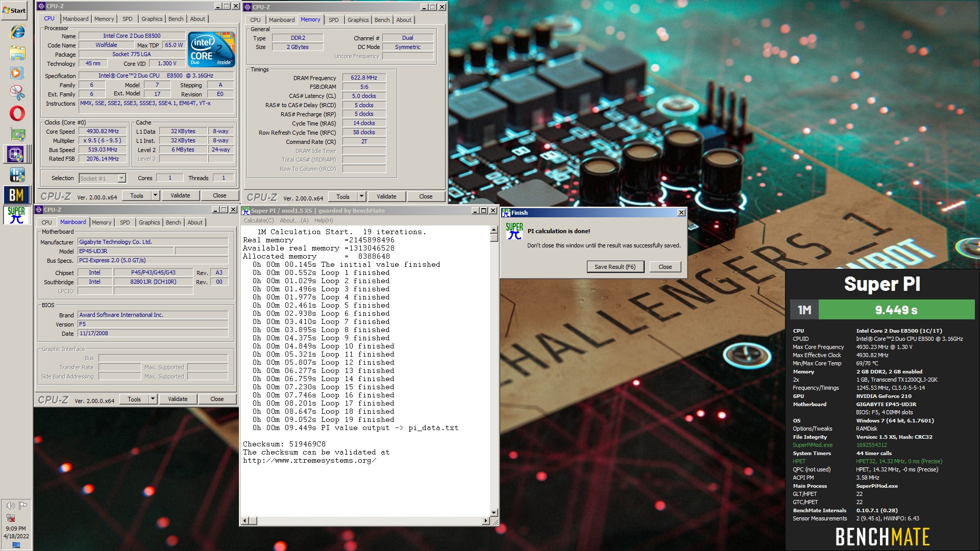Click Close button in Memory CPU-Z window
Viewport: 980px width, 551px height.
(426, 196)
